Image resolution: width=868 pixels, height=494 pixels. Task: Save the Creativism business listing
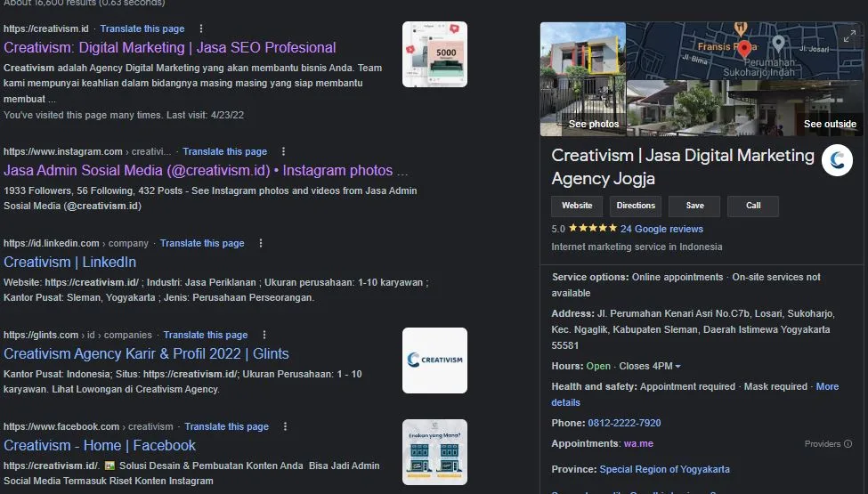tap(694, 206)
